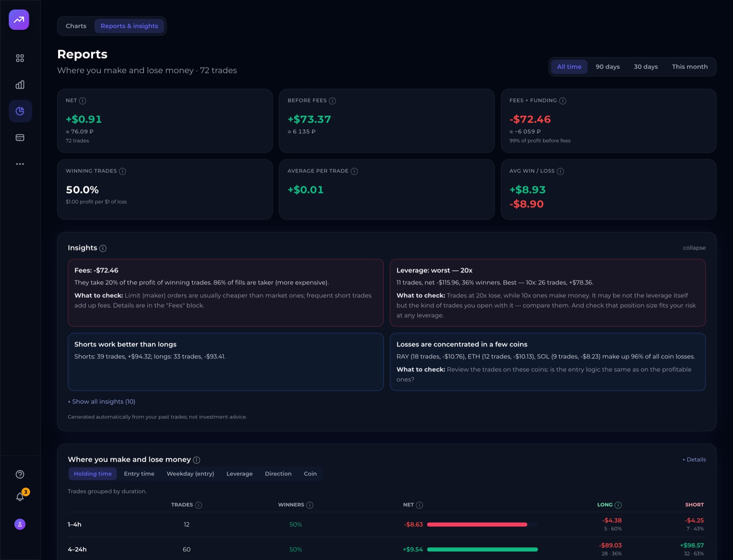733x560 pixels.
Task: Click info icon next to AVERAGE PER TRADE
Action: (x=354, y=171)
